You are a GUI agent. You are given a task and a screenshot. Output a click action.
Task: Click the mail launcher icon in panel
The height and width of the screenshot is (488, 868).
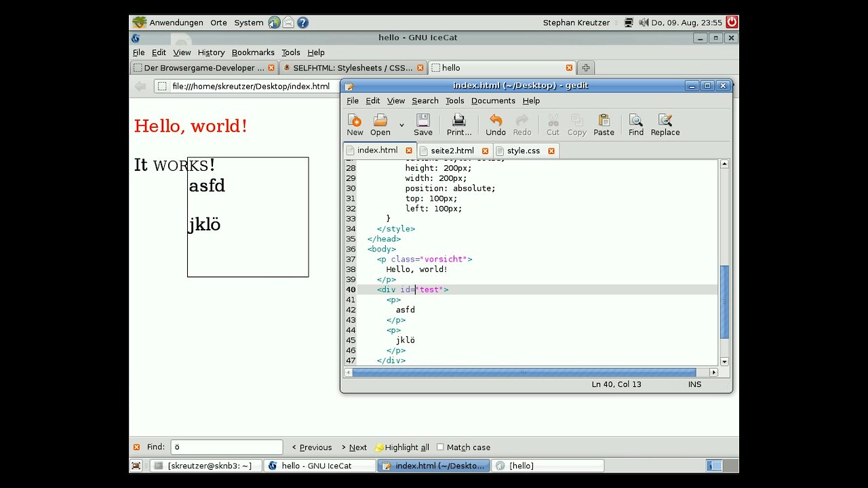point(288,22)
